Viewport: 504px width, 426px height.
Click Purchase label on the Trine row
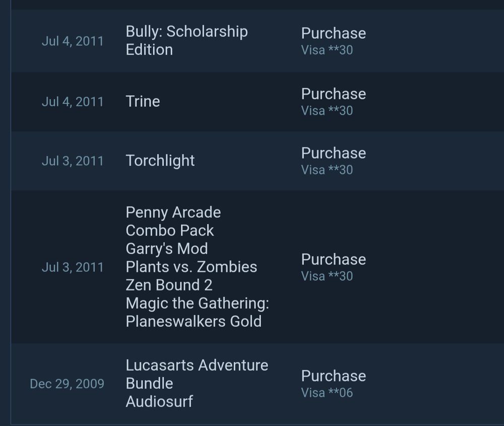click(333, 94)
